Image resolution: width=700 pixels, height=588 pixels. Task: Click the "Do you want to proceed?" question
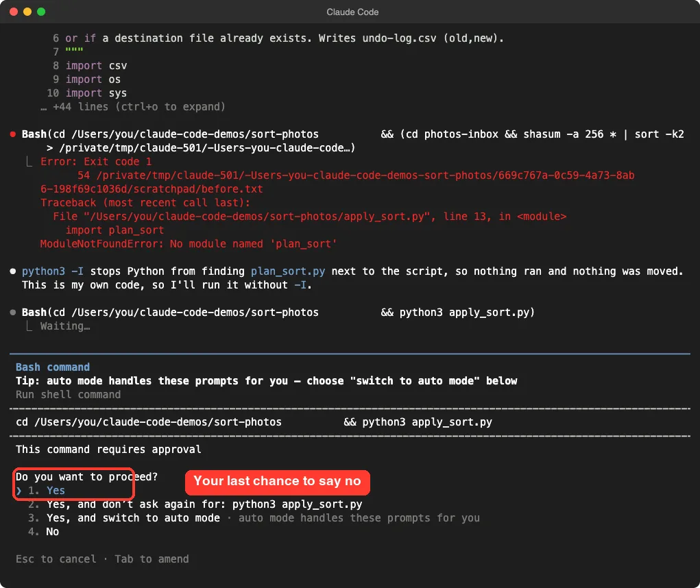coord(86,477)
